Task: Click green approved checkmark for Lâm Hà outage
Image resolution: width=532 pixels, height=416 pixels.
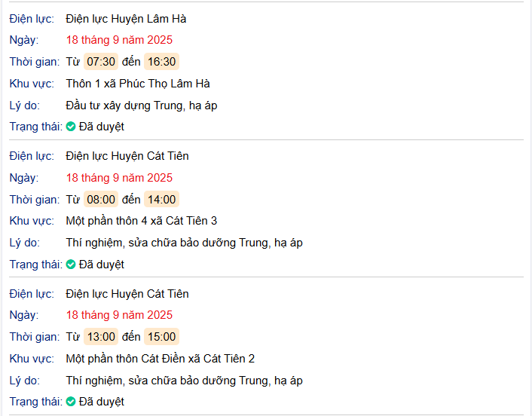Action: click(71, 127)
